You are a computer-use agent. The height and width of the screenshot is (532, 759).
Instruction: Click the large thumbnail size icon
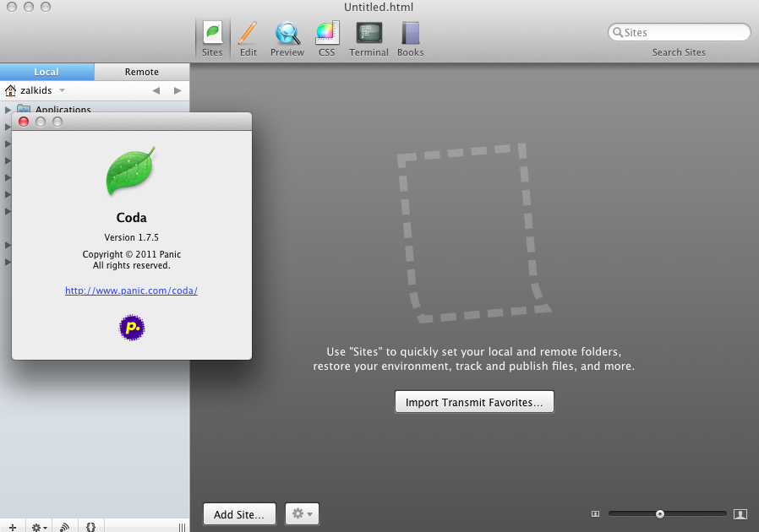740,513
